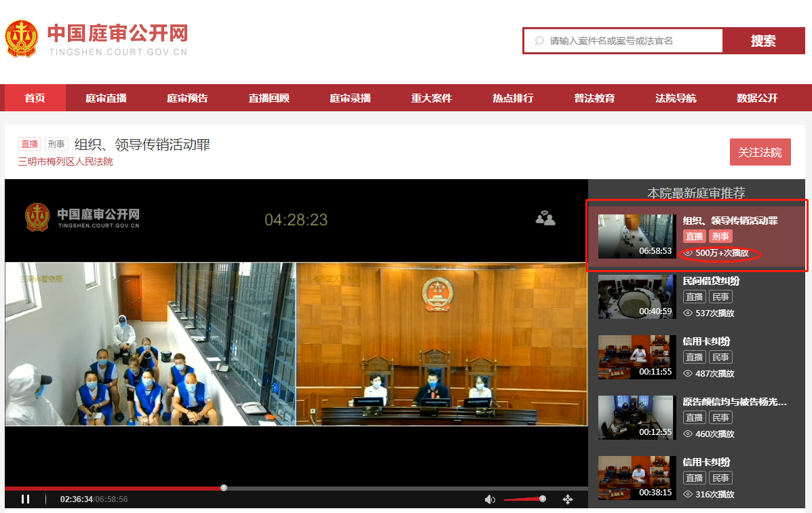Open the 民间借贷纠纷 video thumbnail
The width and height of the screenshot is (812, 513).
coord(636,297)
